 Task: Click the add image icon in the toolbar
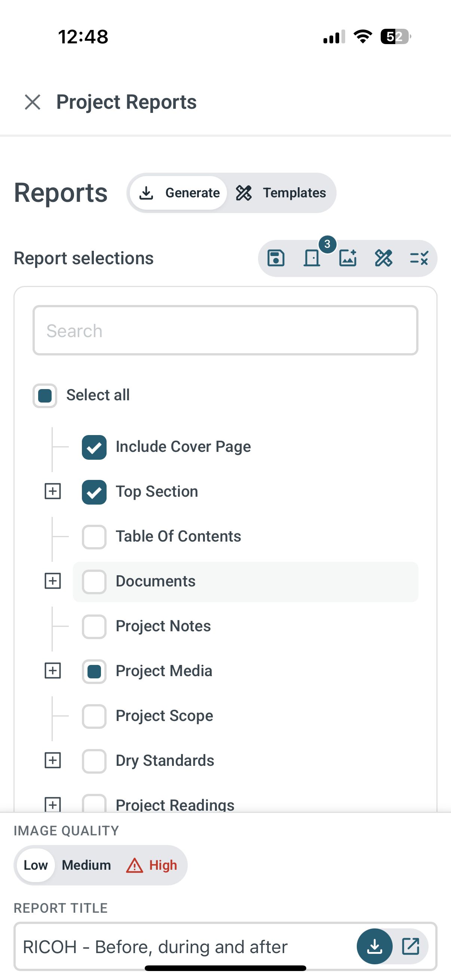347,258
